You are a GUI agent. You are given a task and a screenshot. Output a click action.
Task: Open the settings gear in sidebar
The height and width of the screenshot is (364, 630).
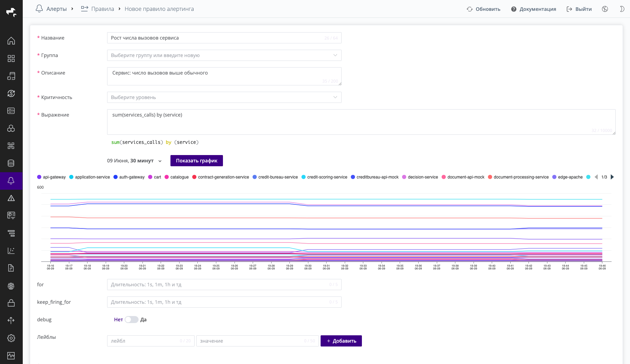coord(11,338)
